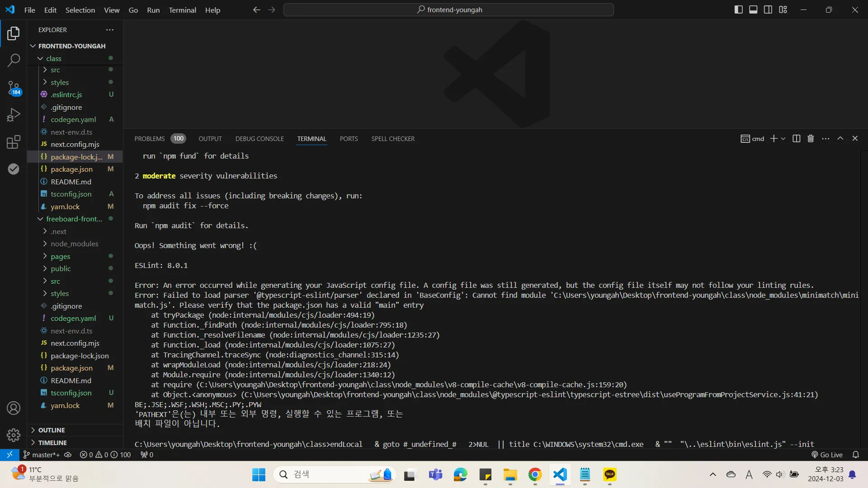Expand the node_modules folder
The height and width of the screenshot is (488, 868).
pos(74,244)
